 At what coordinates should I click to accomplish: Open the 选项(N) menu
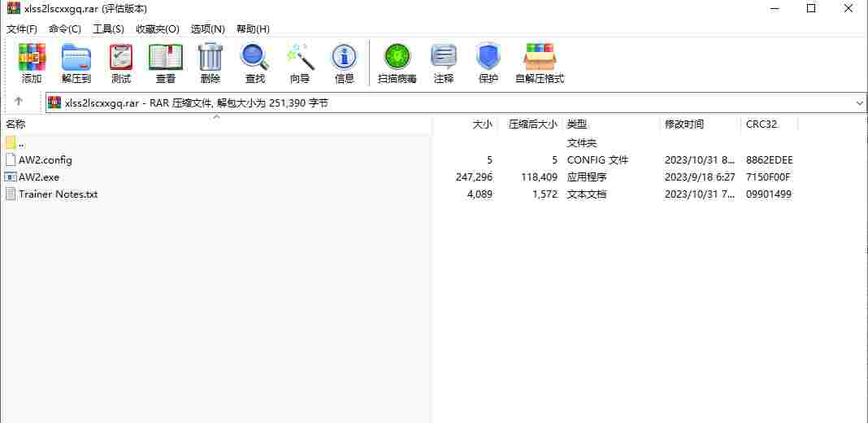point(208,28)
